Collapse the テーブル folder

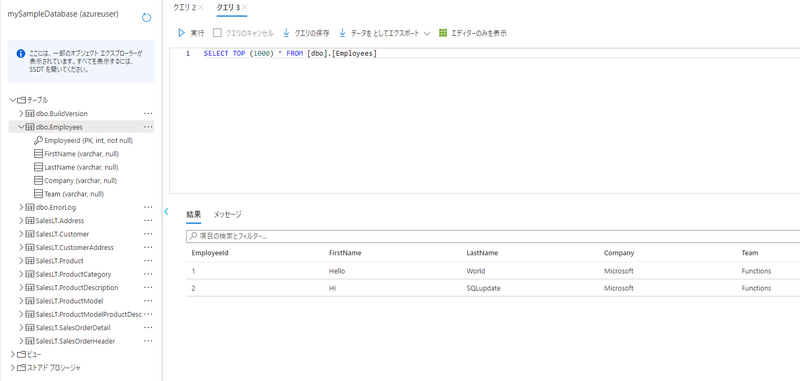pyautogui.click(x=12, y=100)
